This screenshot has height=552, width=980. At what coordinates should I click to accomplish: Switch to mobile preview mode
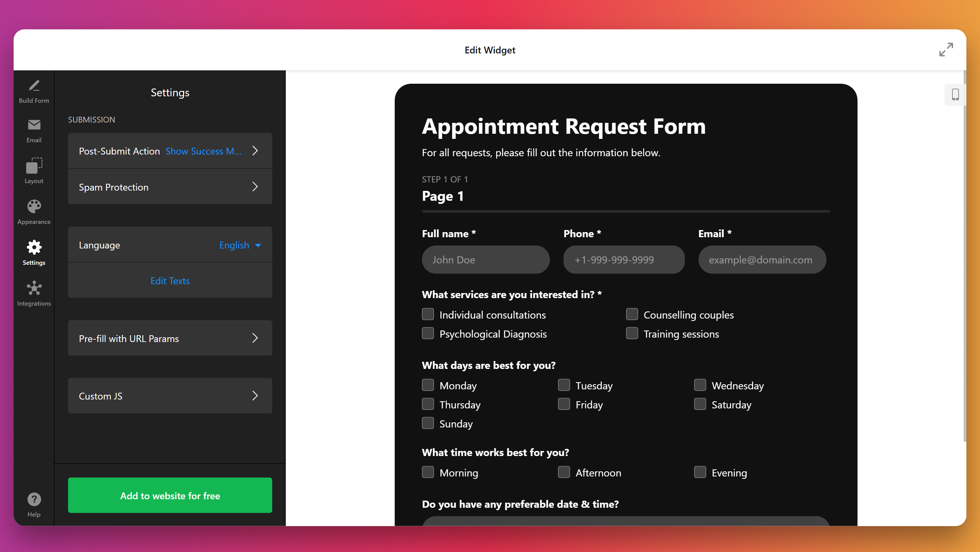955,94
